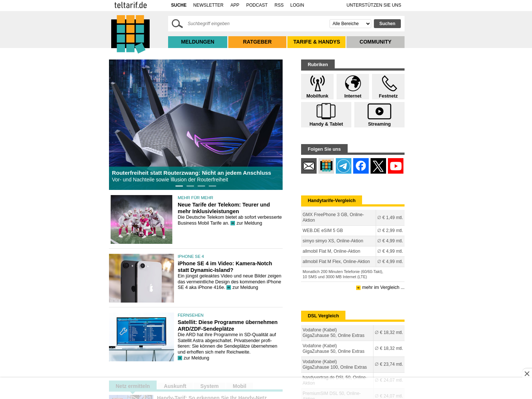This screenshot has width=532, height=399.
Task: Focus the 'Suchbegriff eingeben' search field
Action: (x=257, y=24)
